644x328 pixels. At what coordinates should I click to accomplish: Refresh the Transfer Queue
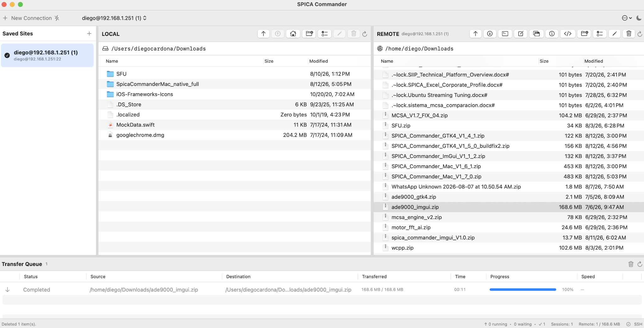640,264
